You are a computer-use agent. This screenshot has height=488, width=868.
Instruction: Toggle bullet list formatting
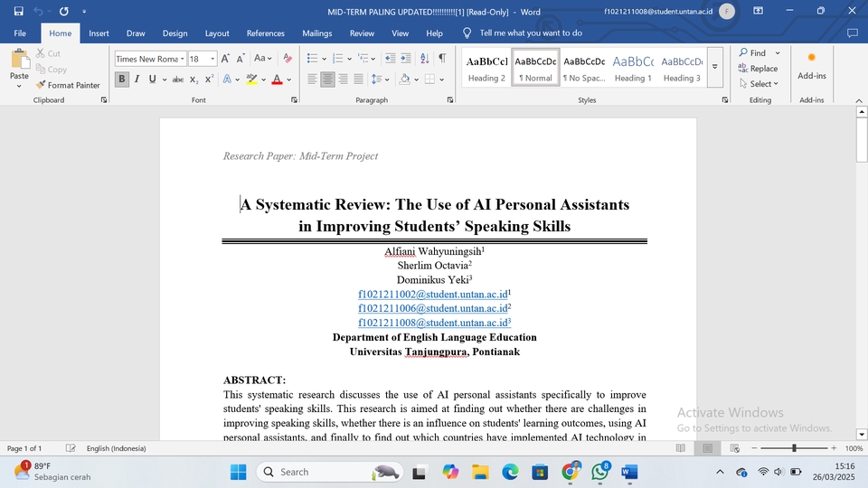click(x=312, y=58)
